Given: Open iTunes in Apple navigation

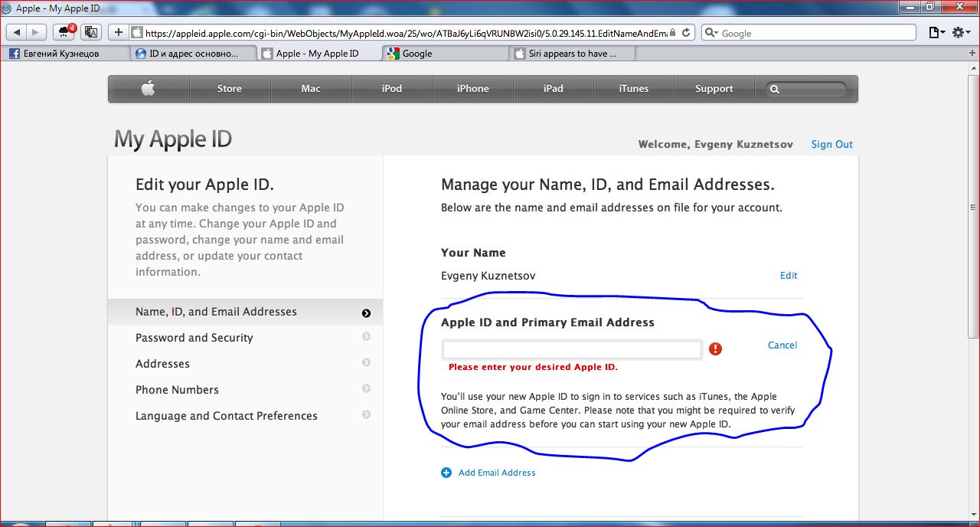Looking at the screenshot, I should tap(634, 89).
